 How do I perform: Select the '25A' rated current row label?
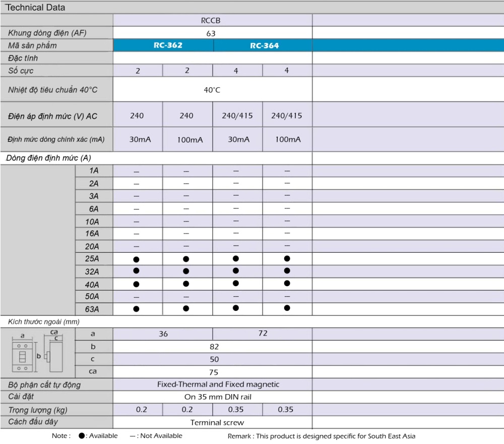coord(92,259)
